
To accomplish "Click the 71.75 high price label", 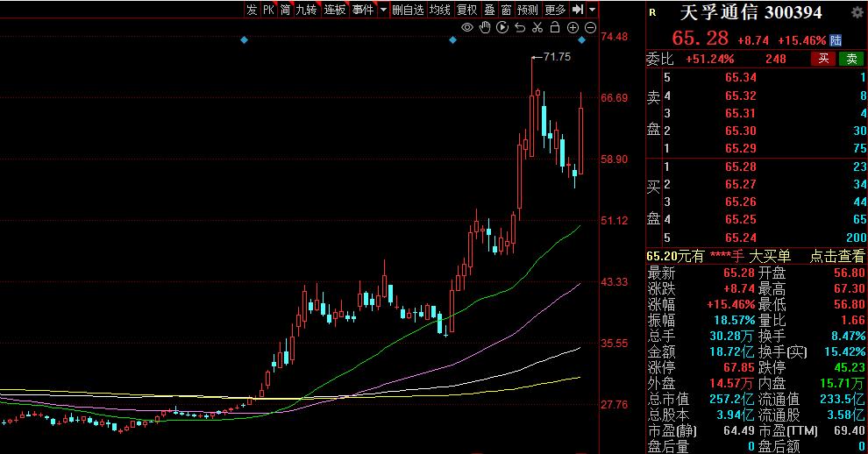I will coord(557,56).
